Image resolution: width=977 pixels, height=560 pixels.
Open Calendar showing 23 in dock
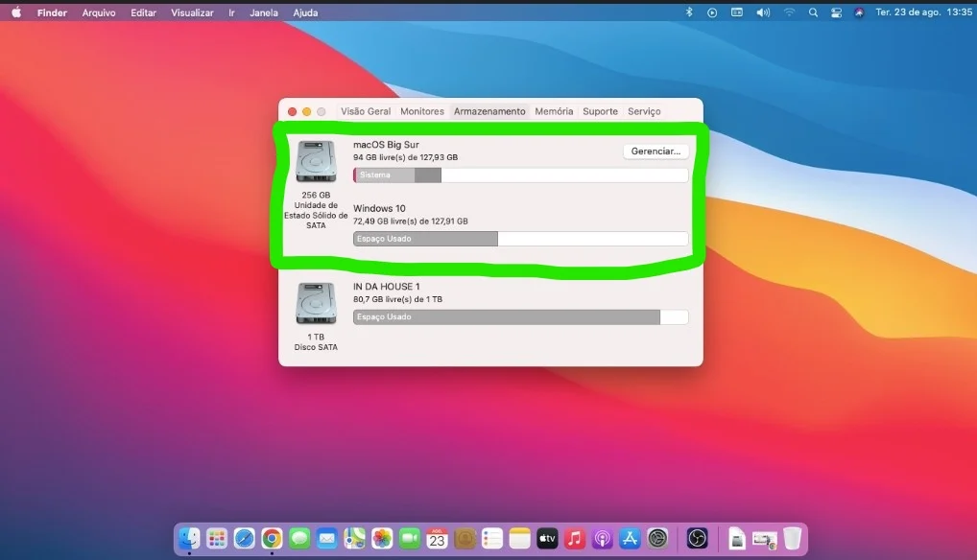pos(437,538)
